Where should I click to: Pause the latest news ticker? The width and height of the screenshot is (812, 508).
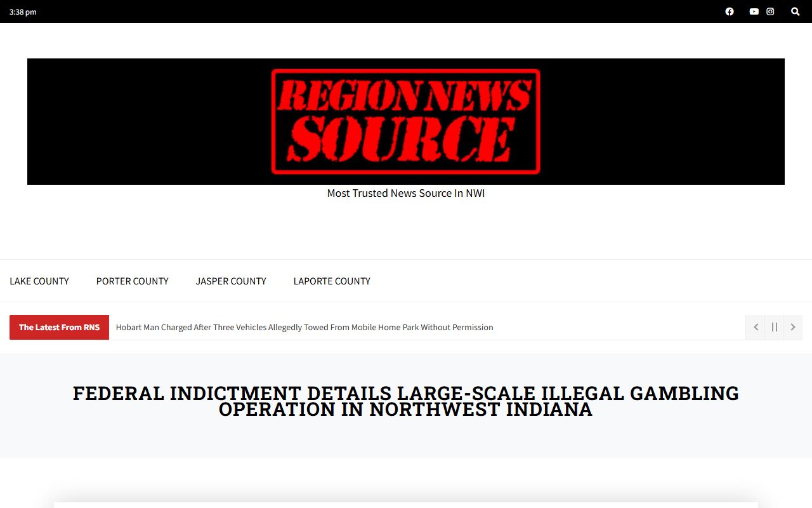coord(775,327)
